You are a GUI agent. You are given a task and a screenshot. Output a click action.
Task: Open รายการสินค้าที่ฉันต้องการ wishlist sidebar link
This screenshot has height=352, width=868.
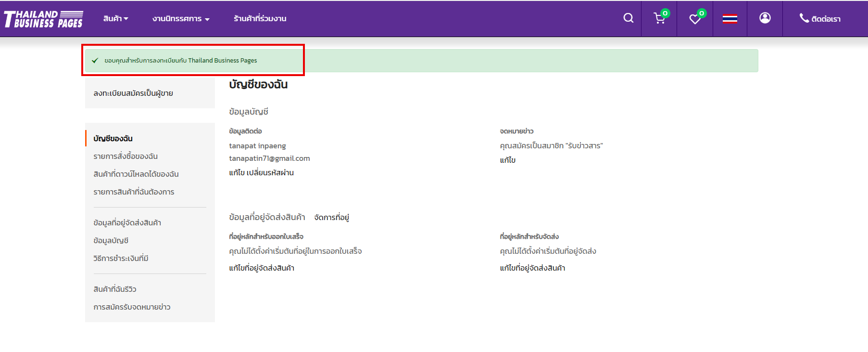click(x=134, y=192)
